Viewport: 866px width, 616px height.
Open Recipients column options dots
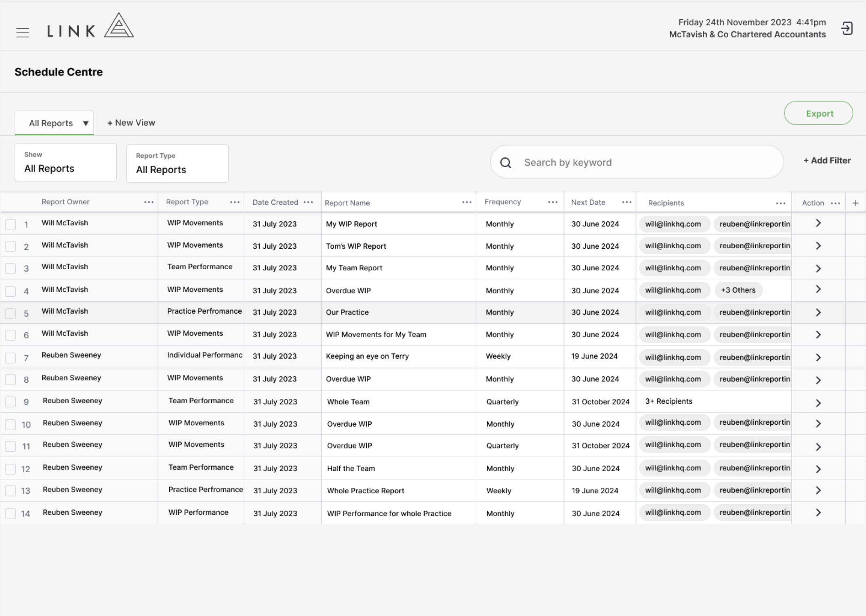tap(781, 203)
